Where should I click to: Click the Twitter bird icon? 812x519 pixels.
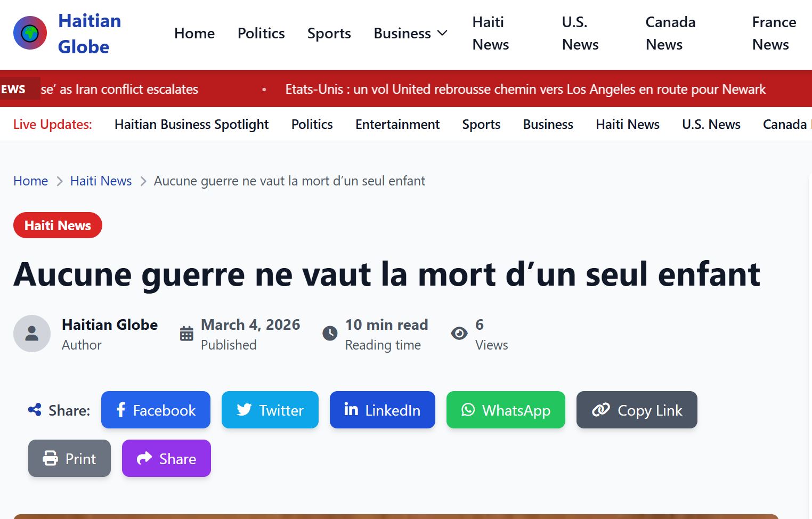(244, 410)
